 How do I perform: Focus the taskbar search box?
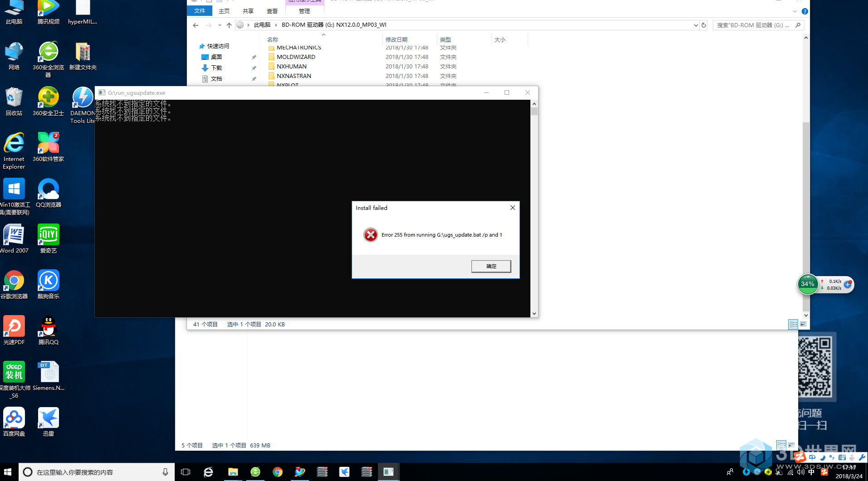(x=96, y=472)
